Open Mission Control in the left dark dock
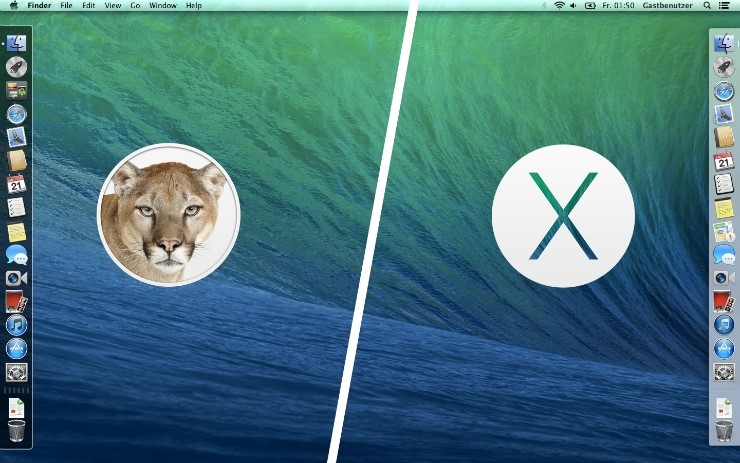This screenshot has height=463, width=740. (17, 90)
